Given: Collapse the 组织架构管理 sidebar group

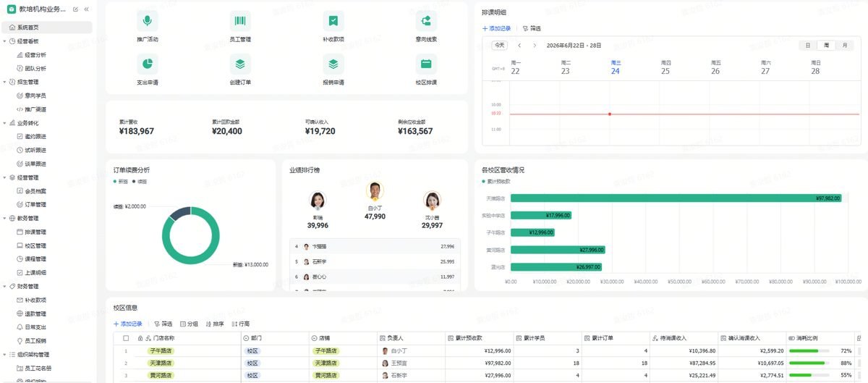Looking at the screenshot, I should [5, 355].
